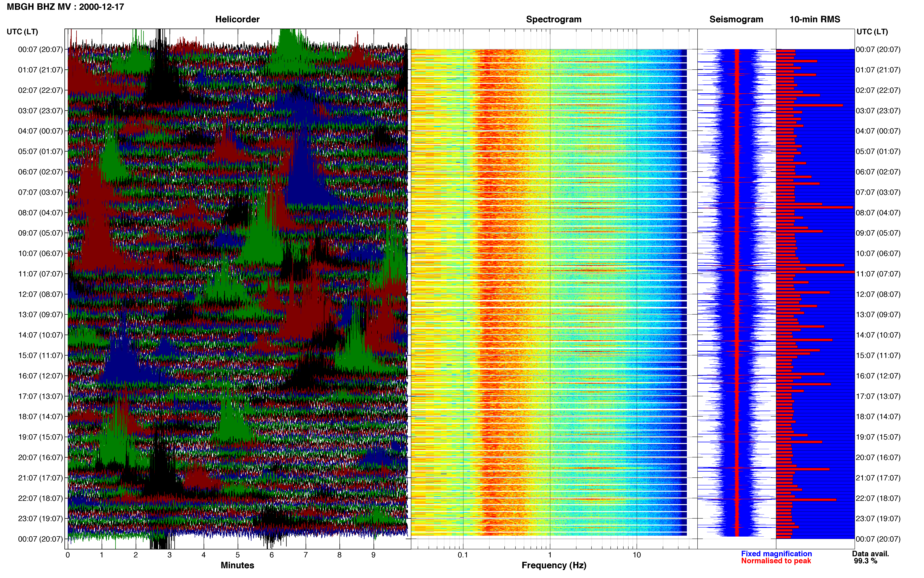Click right-axis time label 14:07 (10:07)

[x=878, y=335]
